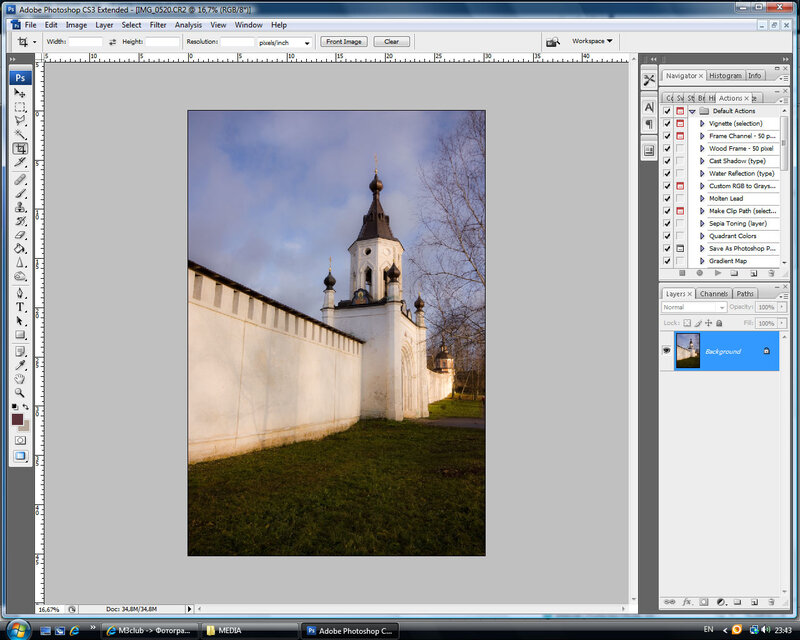Open the Normal blend mode dropdown
The height and width of the screenshot is (640, 800).
(693, 307)
